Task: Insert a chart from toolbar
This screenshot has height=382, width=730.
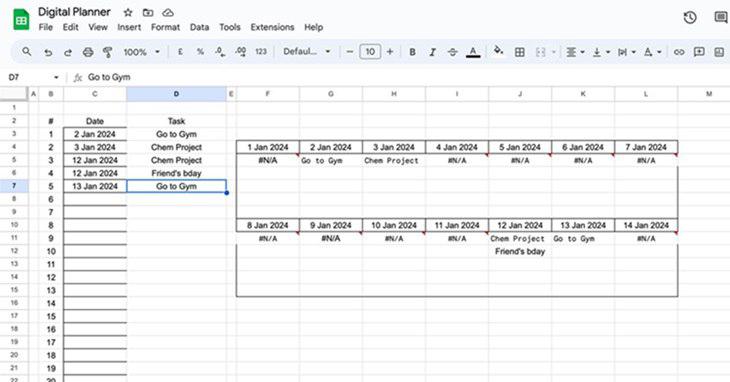Action: click(719, 52)
